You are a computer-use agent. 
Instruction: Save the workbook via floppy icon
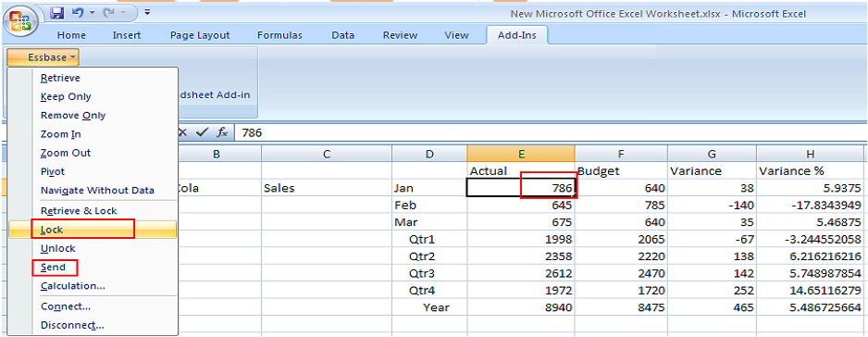click(x=57, y=12)
